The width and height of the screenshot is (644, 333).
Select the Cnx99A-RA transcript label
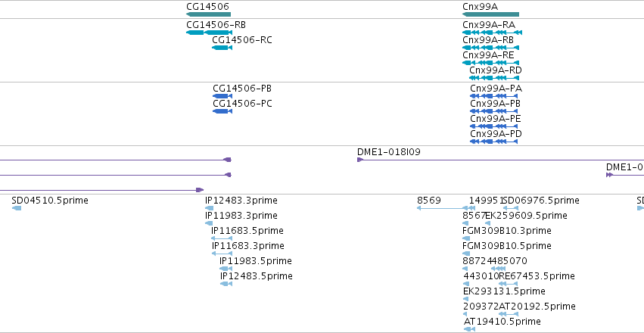489,25
